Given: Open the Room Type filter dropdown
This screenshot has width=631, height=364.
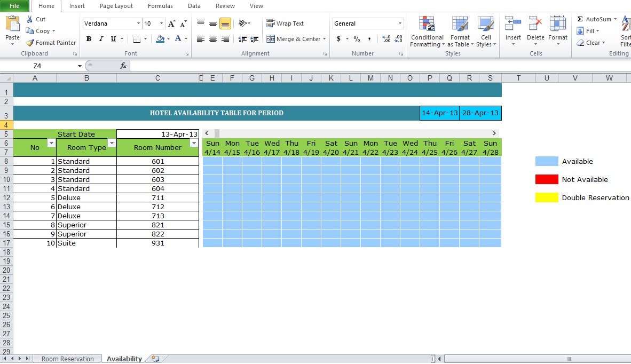Looking at the screenshot, I should click(112, 143).
